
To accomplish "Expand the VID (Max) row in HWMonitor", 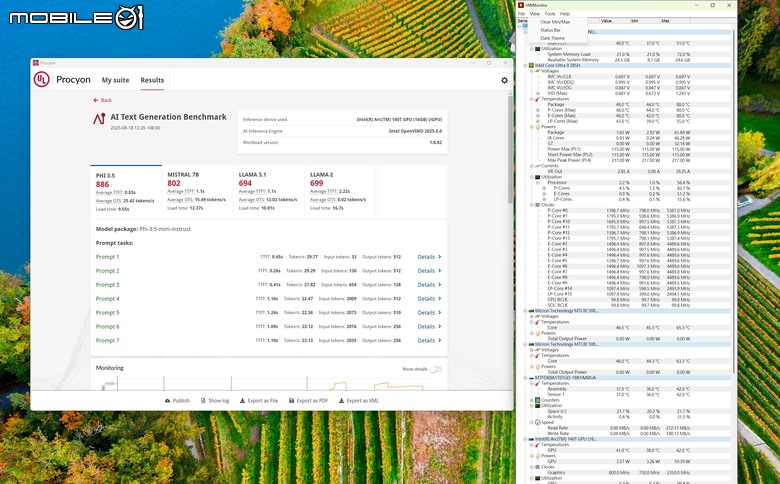I will point(538,93).
